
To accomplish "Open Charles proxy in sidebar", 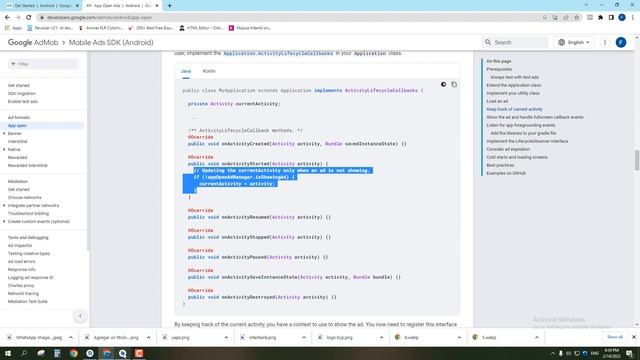I will coord(21,285).
